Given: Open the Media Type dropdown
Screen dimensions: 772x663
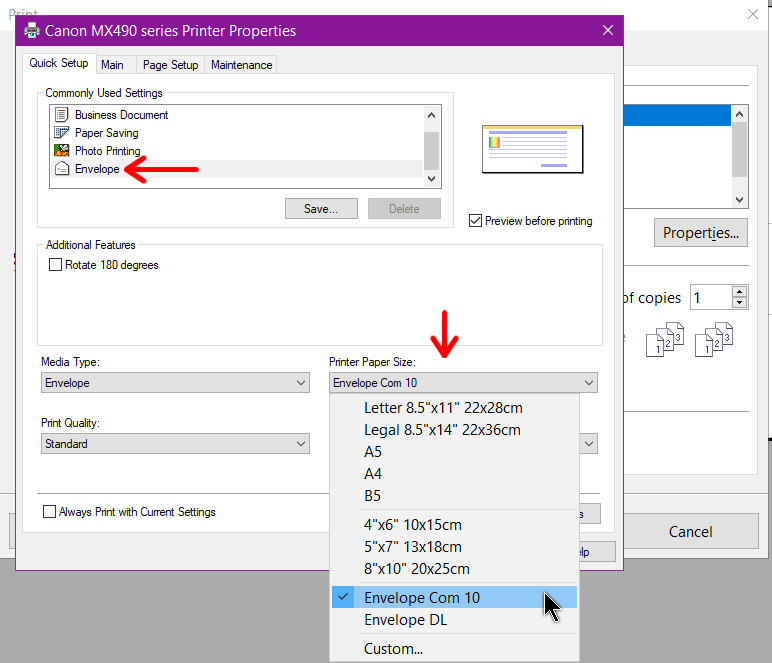Looking at the screenshot, I should 175,382.
